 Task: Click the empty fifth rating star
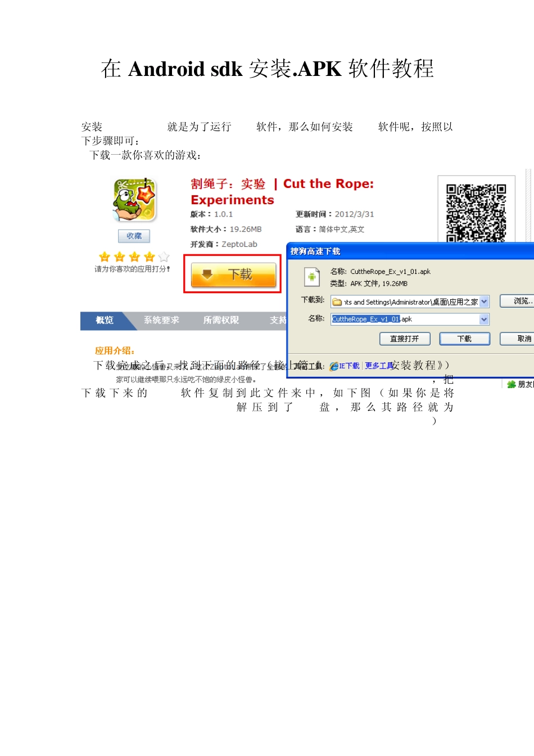coord(164,257)
